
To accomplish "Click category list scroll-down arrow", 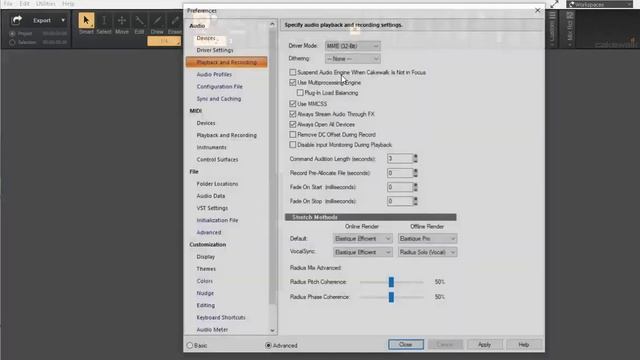I will tap(272, 330).
